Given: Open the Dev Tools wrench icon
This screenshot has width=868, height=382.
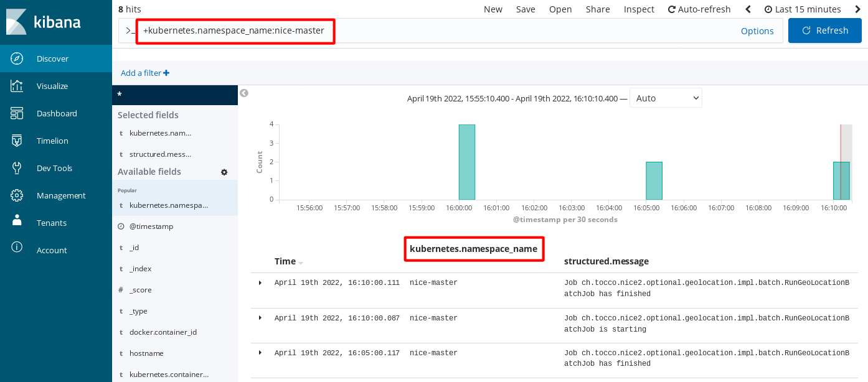Looking at the screenshot, I should click(x=17, y=168).
